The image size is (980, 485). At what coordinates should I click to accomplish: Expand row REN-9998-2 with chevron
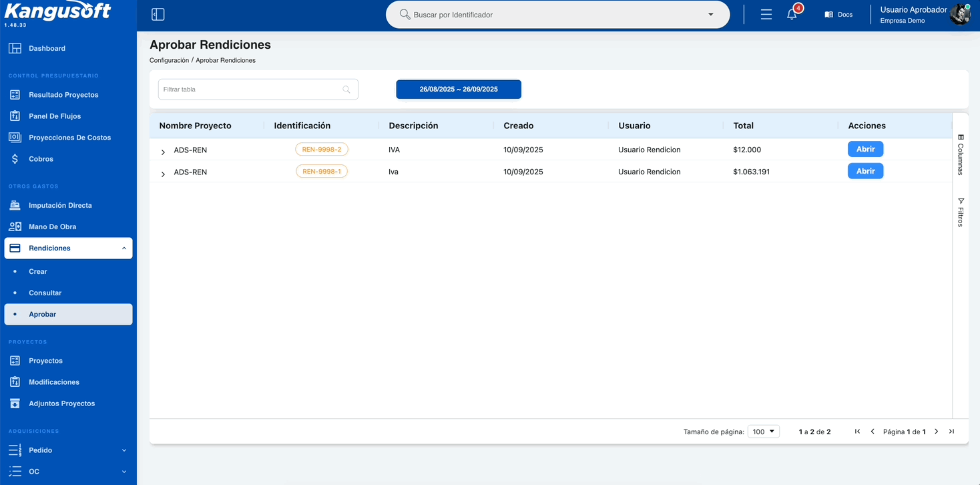[x=164, y=152]
